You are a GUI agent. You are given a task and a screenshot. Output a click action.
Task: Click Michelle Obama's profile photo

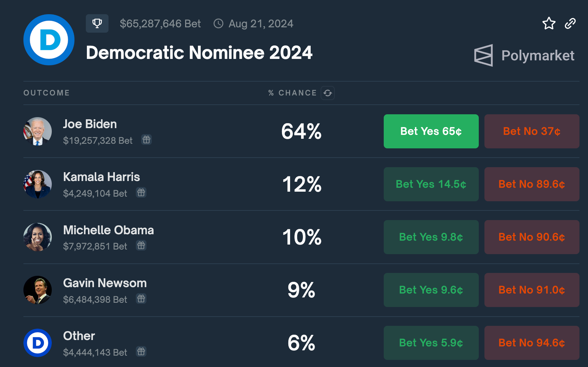(x=38, y=237)
